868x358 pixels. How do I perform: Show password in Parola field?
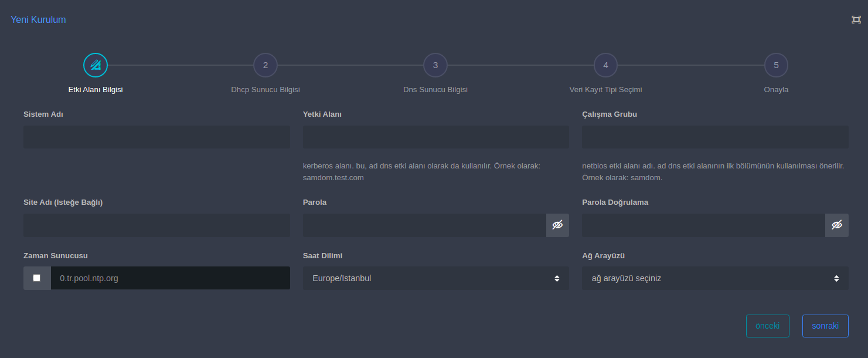pos(557,225)
